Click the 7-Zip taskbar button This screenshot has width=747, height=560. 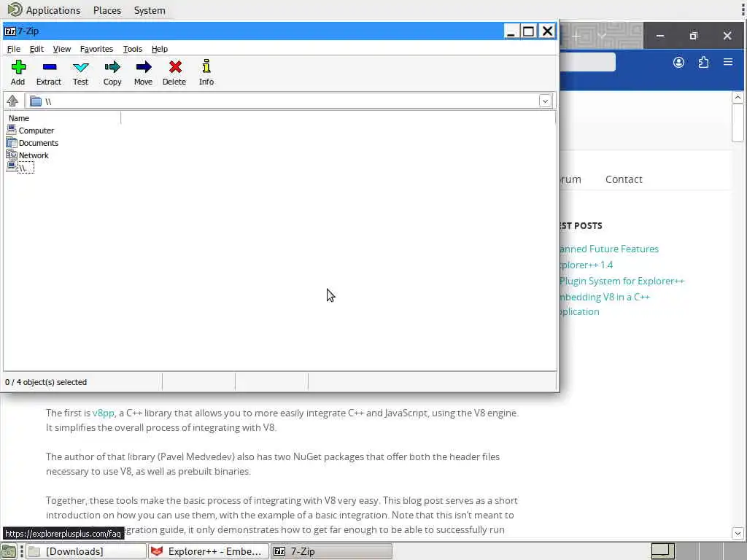point(331,551)
